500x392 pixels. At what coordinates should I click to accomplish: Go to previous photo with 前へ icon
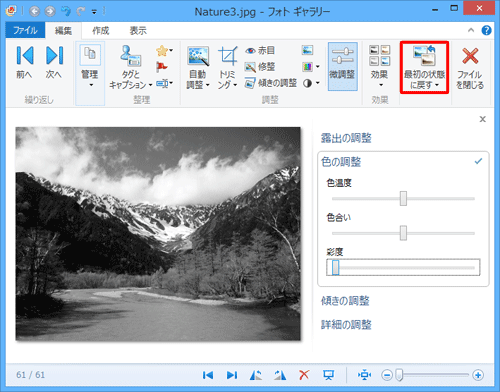point(24,62)
